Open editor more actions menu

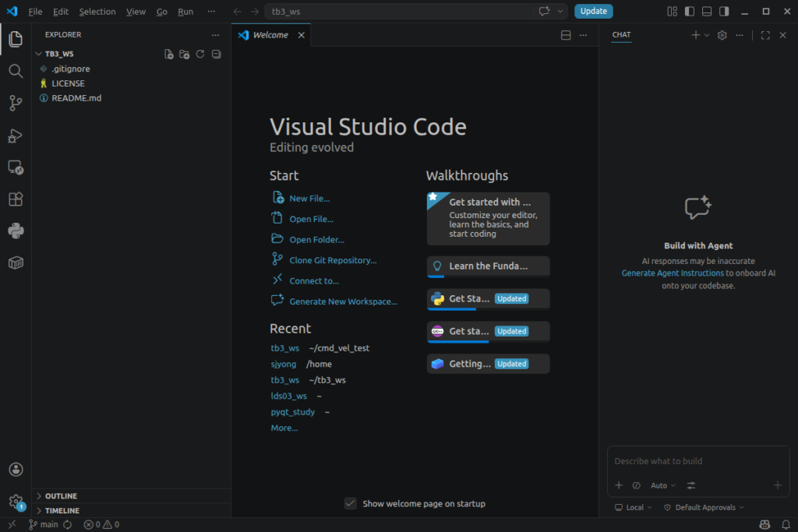pyautogui.click(x=583, y=35)
